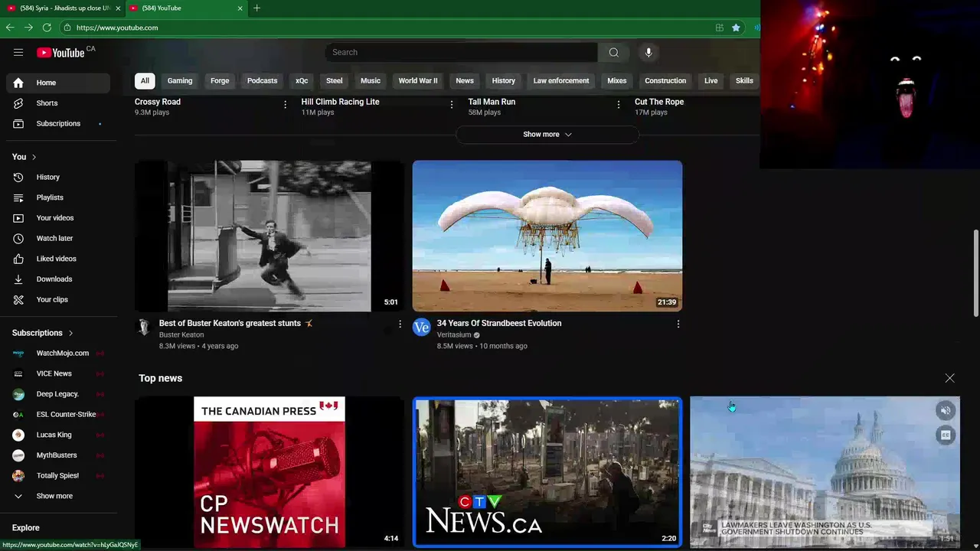The height and width of the screenshot is (551, 980).
Task: Open the ESL Counter-Strike channel
Action: (58, 414)
